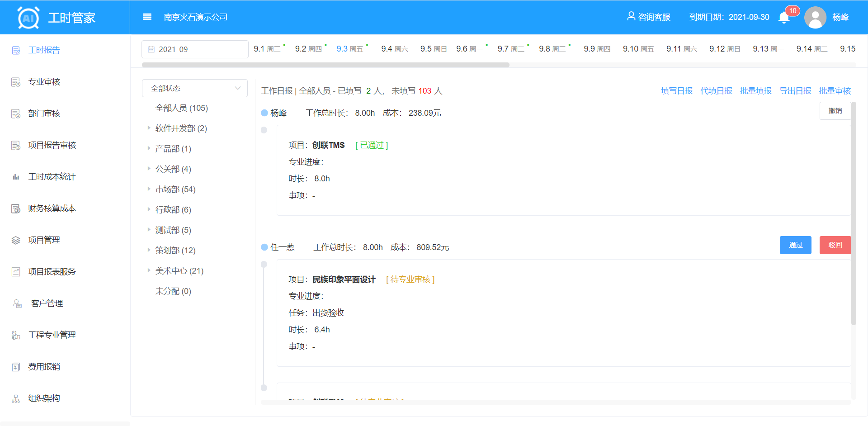Expand the 软件开发部 (2) arrow
The height and width of the screenshot is (426, 868).
[x=149, y=128]
